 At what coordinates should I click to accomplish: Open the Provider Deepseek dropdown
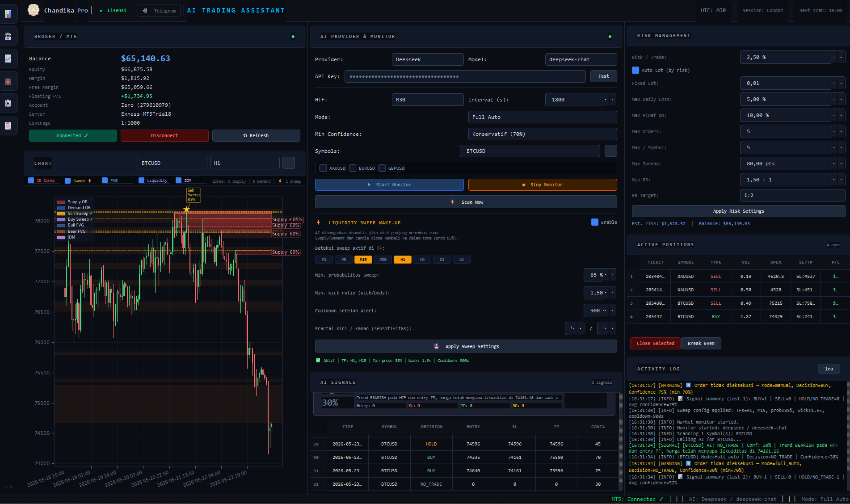428,59
